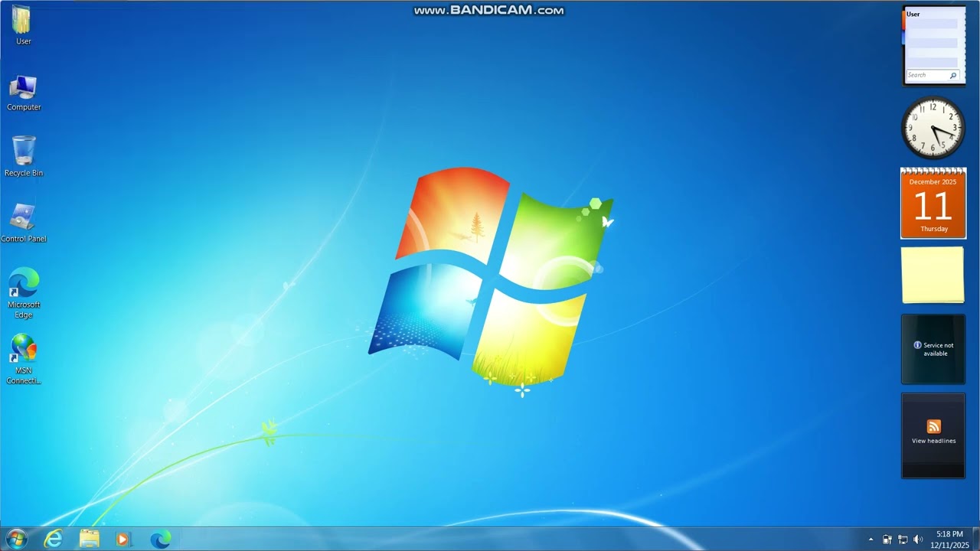
Task: Show hidden tray icons arrow
Action: [x=871, y=540]
